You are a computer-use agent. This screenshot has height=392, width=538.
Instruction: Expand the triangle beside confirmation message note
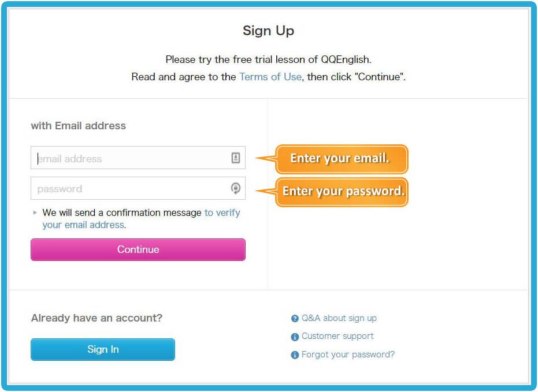(x=35, y=212)
